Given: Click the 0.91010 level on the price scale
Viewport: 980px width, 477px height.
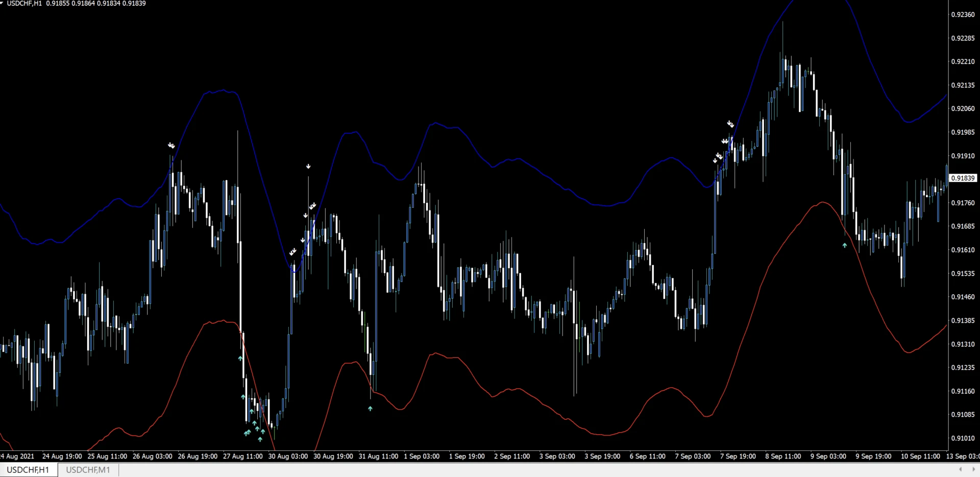Looking at the screenshot, I should pyautogui.click(x=962, y=438).
